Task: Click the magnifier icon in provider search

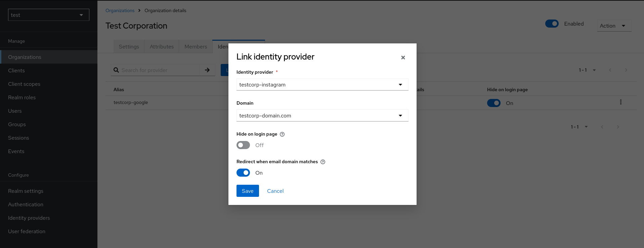Action: click(116, 70)
